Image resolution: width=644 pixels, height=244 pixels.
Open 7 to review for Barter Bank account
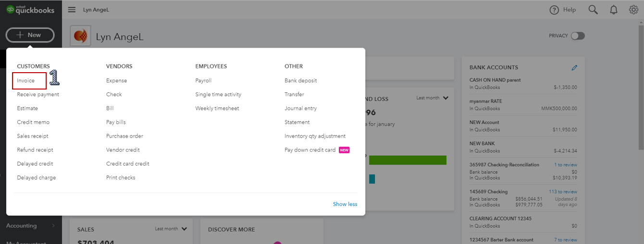[x=566, y=240]
